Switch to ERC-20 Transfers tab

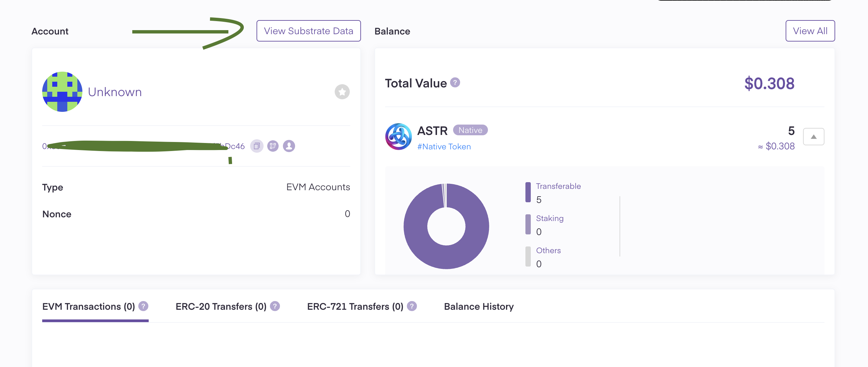tap(221, 306)
